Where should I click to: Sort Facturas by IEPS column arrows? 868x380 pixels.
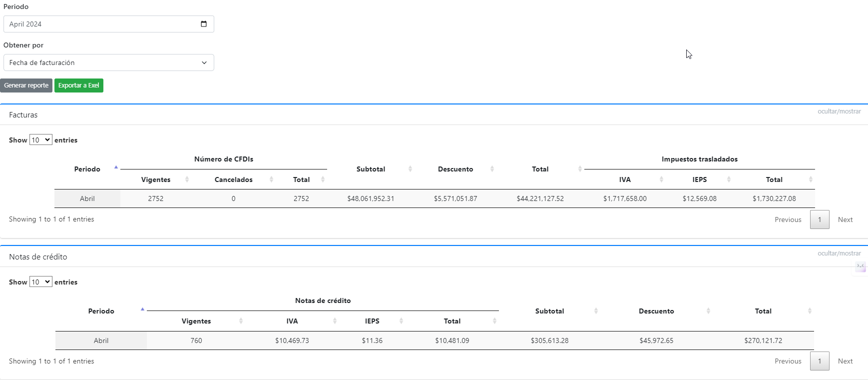729,179
